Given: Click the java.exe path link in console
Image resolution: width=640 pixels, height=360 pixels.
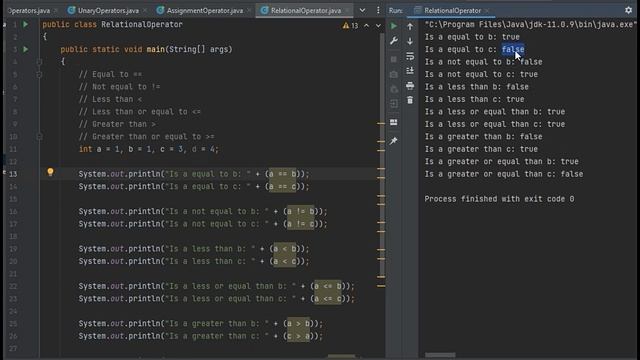Looking at the screenshot, I should click(x=530, y=24).
